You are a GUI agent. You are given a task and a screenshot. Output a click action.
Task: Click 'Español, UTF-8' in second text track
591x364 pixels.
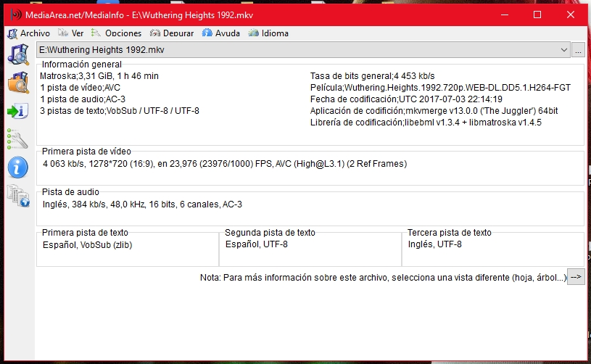point(256,244)
